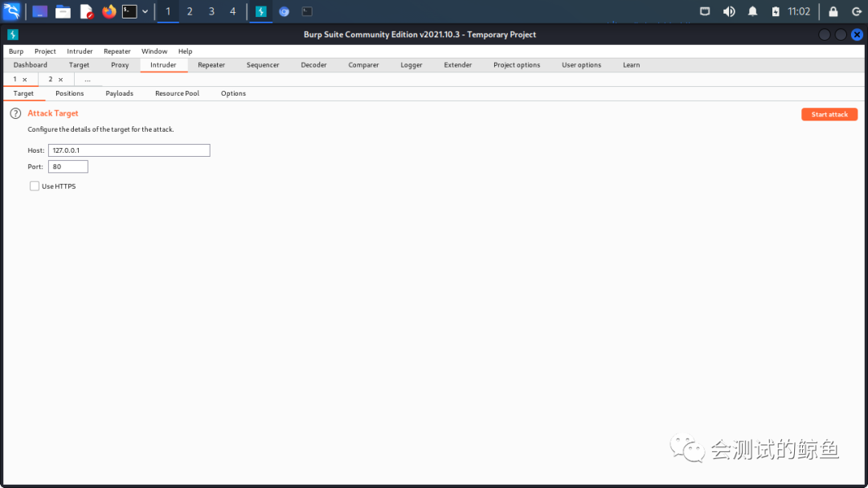The height and width of the screenshot is (488, 868).
Task: Switch to workspace 2
Action: (x=190, y=11)
